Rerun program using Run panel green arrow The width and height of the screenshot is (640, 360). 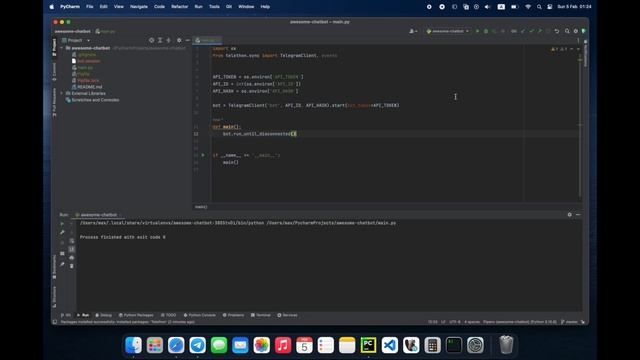(x=62, y=224)
